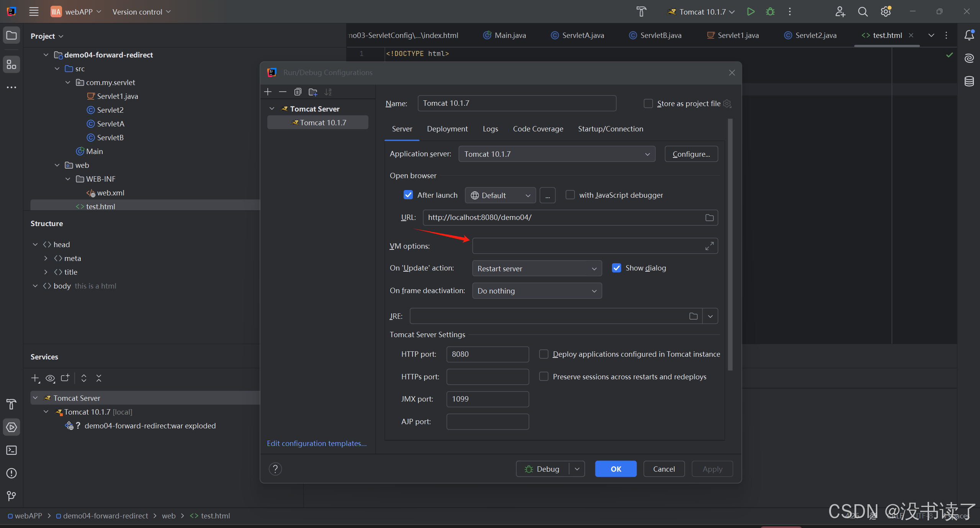Open ServletA.java editor tab
Screen dimensions: 980x528
click(578, 35)
